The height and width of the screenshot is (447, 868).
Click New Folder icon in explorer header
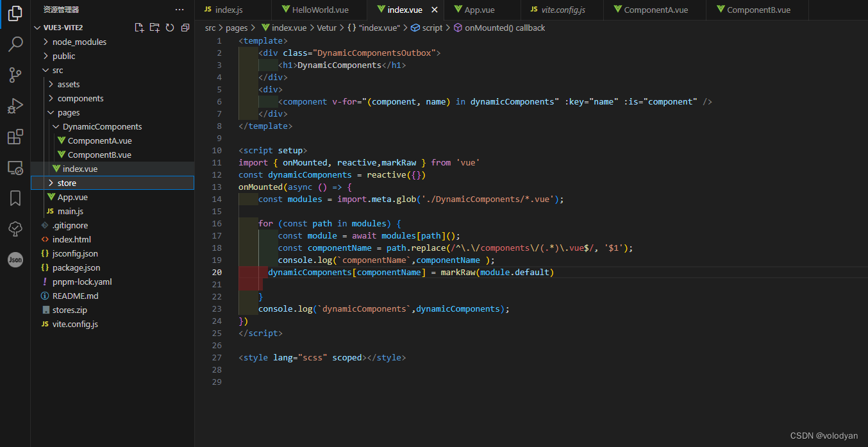[x=154, y=28]
